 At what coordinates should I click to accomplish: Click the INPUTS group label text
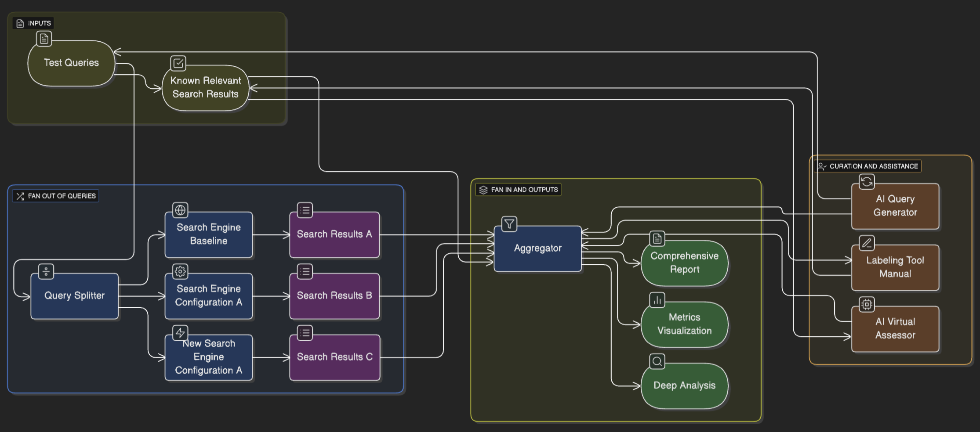click(x=40, y=23)
